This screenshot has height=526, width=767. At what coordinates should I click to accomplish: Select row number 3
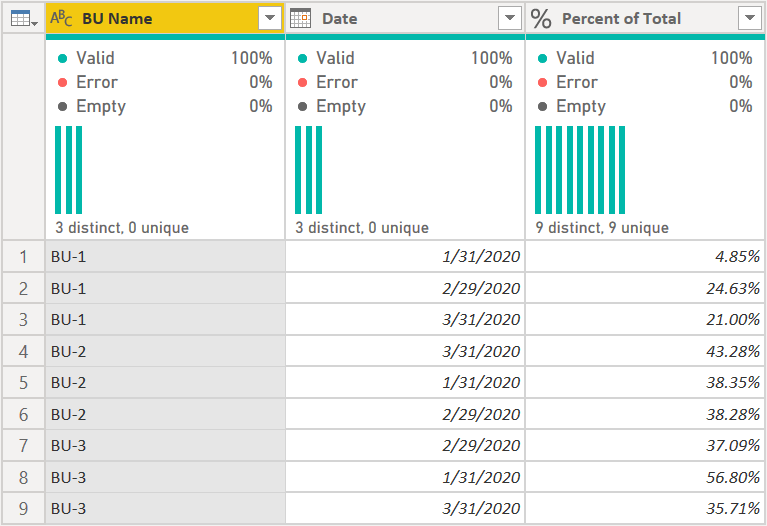23,320
